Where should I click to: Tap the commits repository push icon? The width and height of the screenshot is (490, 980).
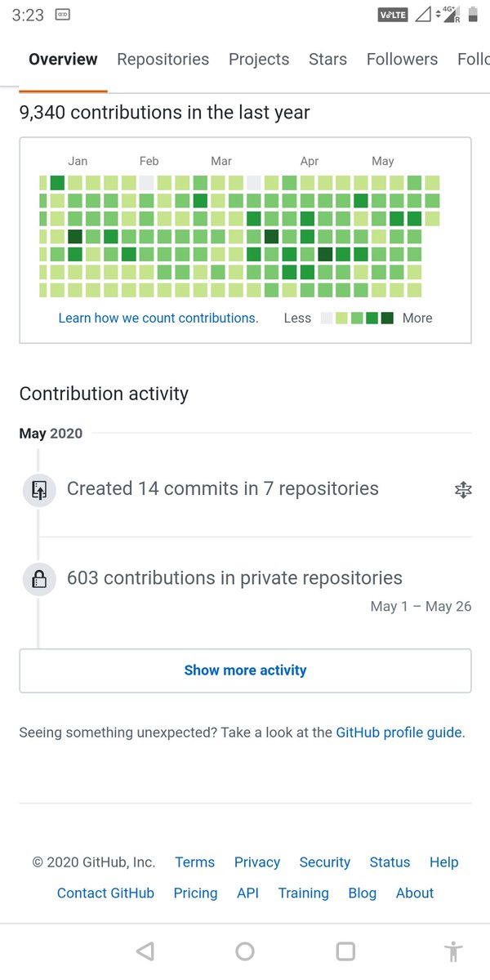click(x=38, y=490)
